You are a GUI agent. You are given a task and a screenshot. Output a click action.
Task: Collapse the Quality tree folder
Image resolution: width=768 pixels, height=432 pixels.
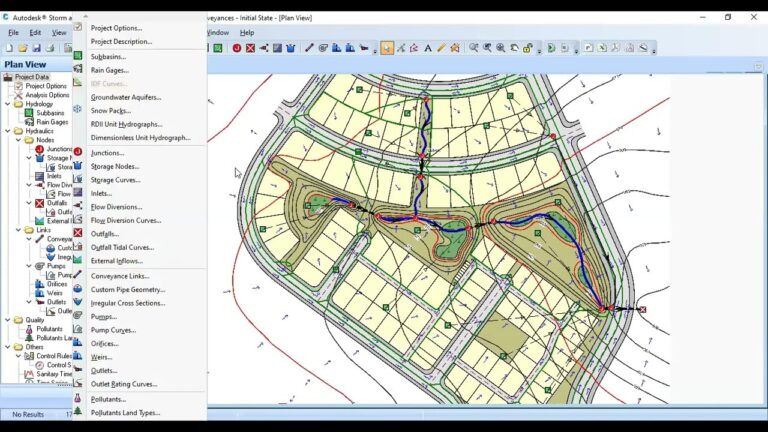click(8, 320)
